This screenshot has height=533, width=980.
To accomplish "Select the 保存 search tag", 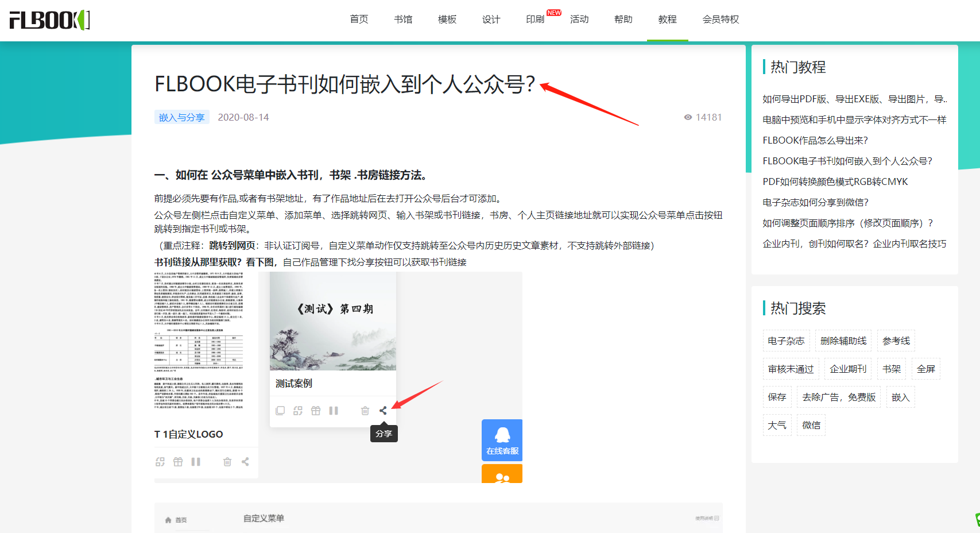I will point(777,397).
